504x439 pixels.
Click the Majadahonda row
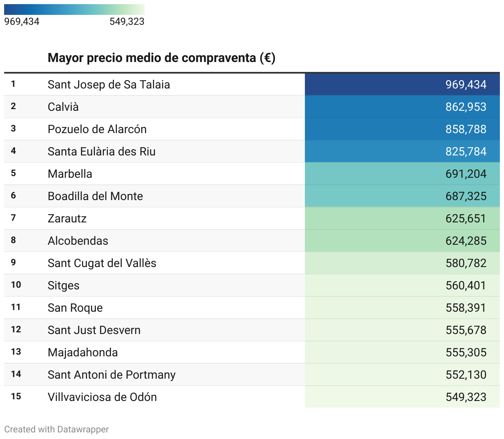pyautogui.click(x=83, y=353)
